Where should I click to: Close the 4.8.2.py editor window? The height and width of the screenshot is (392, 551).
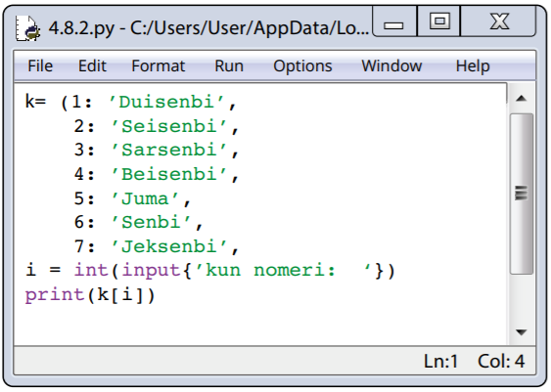pyautogui.click(x=499, y=22)
